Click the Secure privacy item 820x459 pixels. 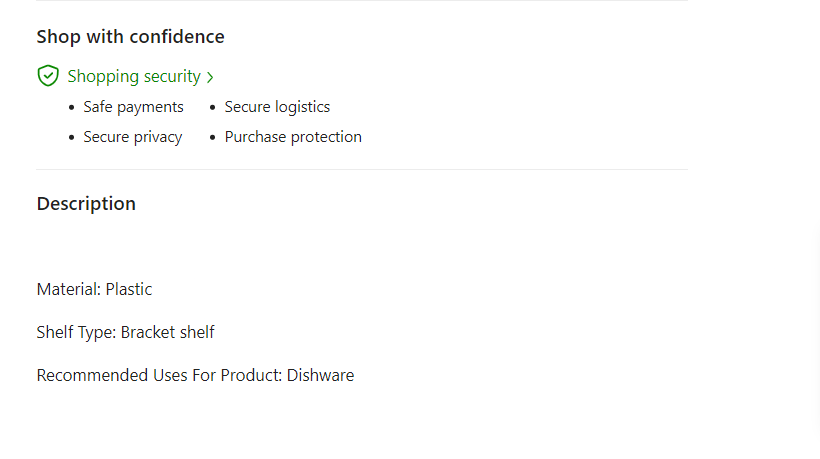tap(132, 137)
